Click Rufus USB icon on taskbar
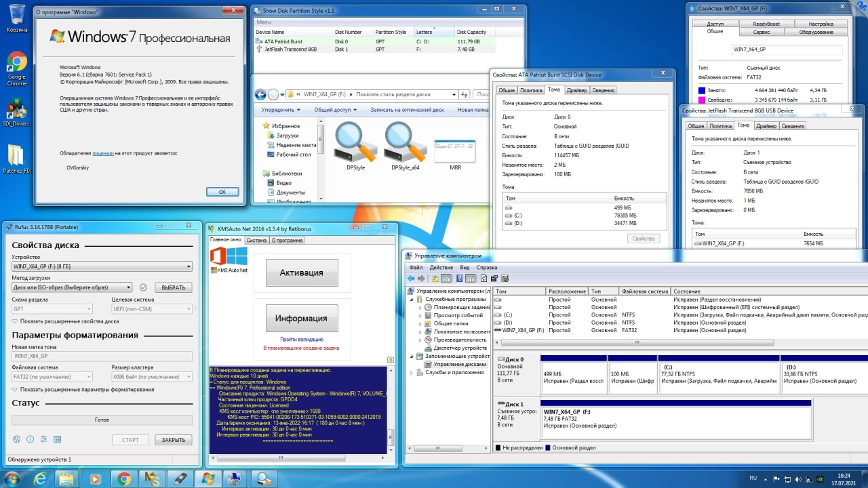This screenshot has height=488, width=868. coord(180,479)
